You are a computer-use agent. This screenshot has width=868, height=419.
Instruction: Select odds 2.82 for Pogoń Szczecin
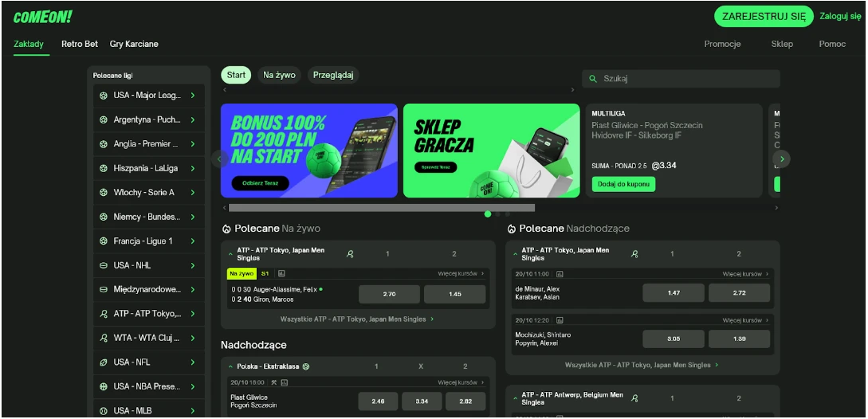click(x=465, y=401)
